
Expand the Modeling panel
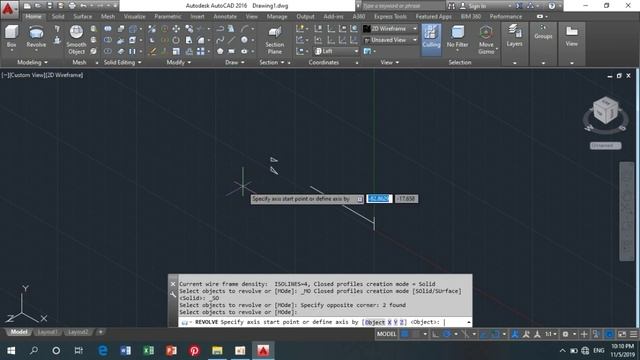tap(32, 62)
